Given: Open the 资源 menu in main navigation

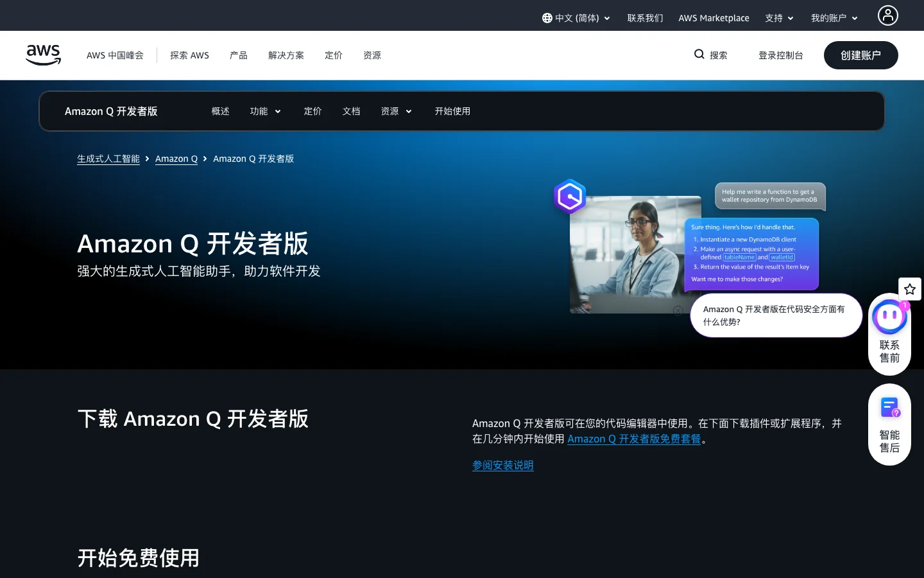Looking at the screenshot, I should pyautogui.click(x=372, y=55).
